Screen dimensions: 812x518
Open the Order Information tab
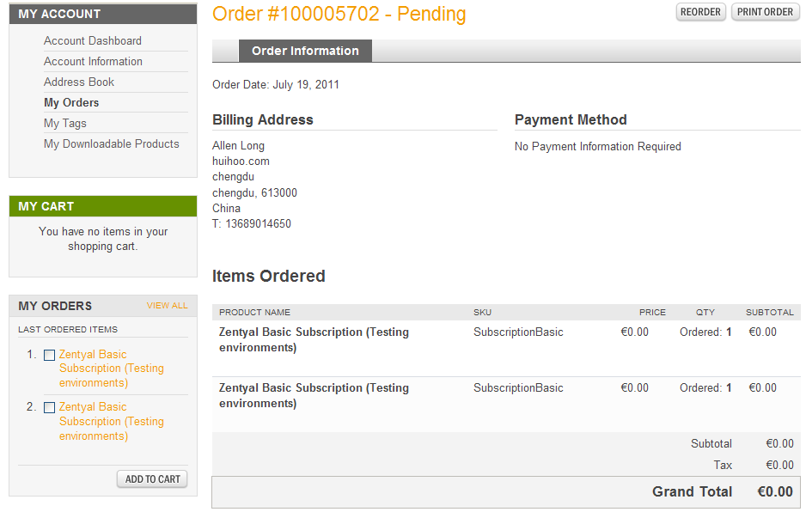305,51
